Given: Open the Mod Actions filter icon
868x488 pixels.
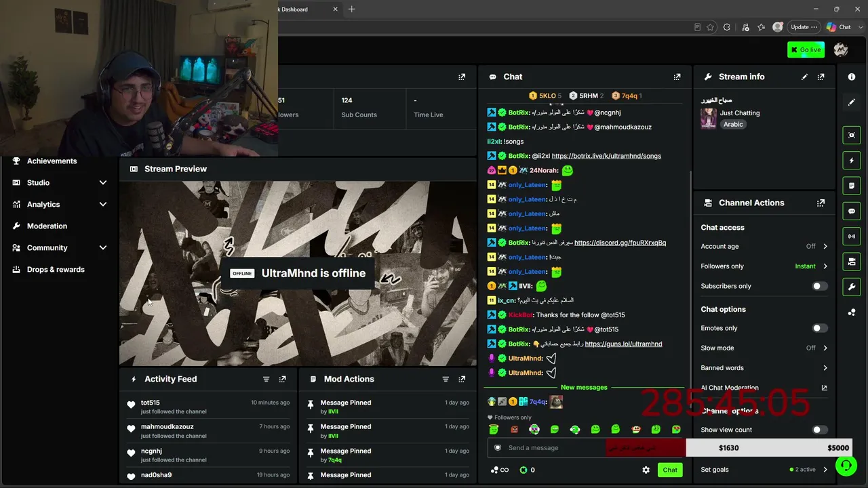Looking at the screenshot, I should [x=446, y=380].
